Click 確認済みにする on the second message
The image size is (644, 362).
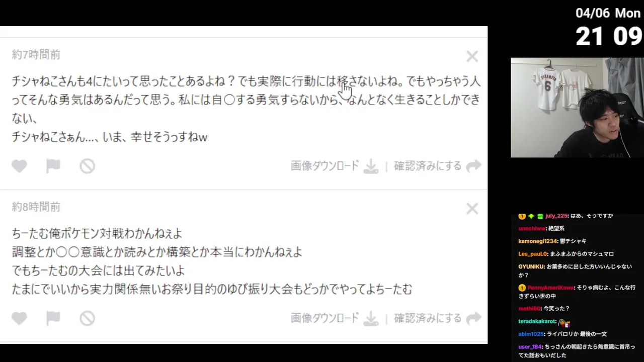427,318
